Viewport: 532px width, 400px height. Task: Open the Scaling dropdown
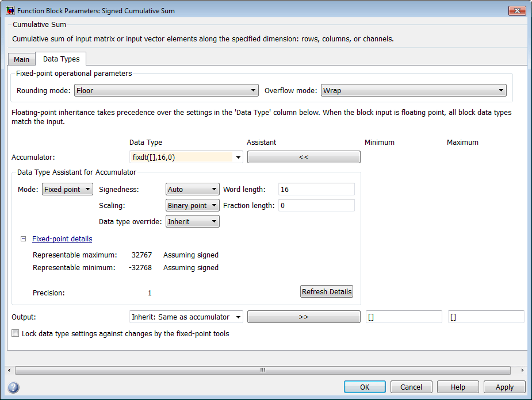pos(193,205)
